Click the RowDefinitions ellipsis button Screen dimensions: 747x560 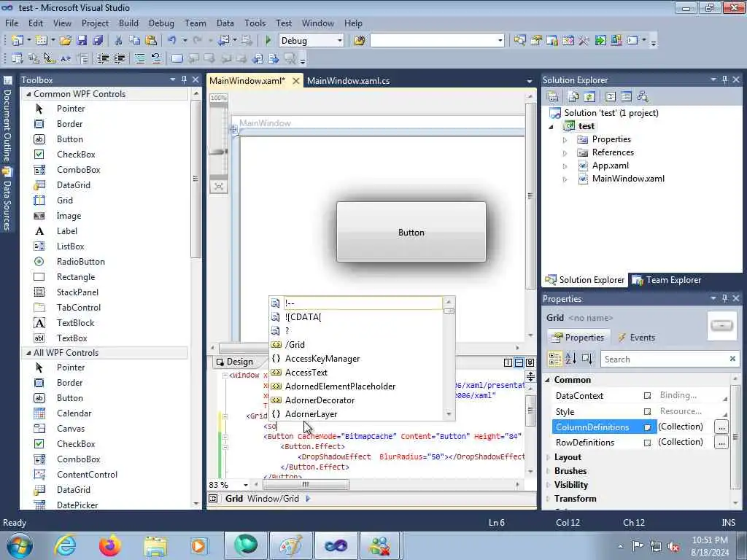pos(721,443)
